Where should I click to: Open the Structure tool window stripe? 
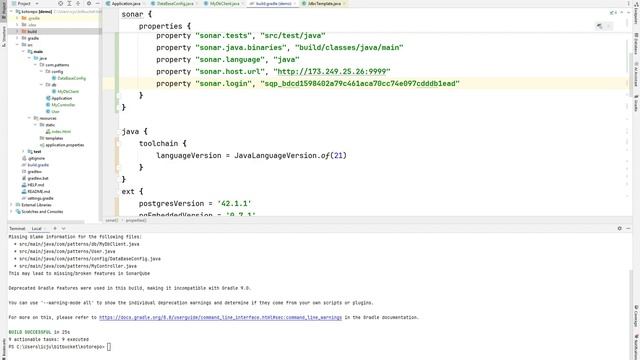click(x=4, y=37)
